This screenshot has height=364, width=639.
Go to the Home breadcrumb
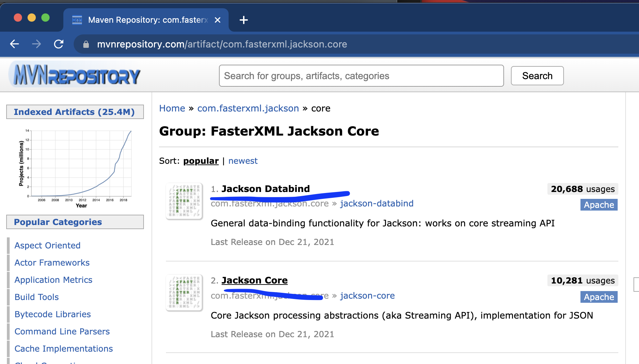point(172,108)
